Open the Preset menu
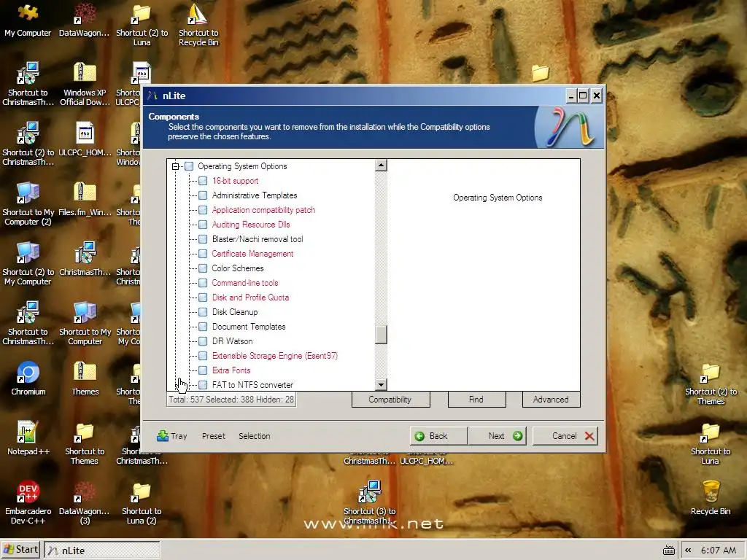This screenshot has height=560, width=747. point(214,436)
